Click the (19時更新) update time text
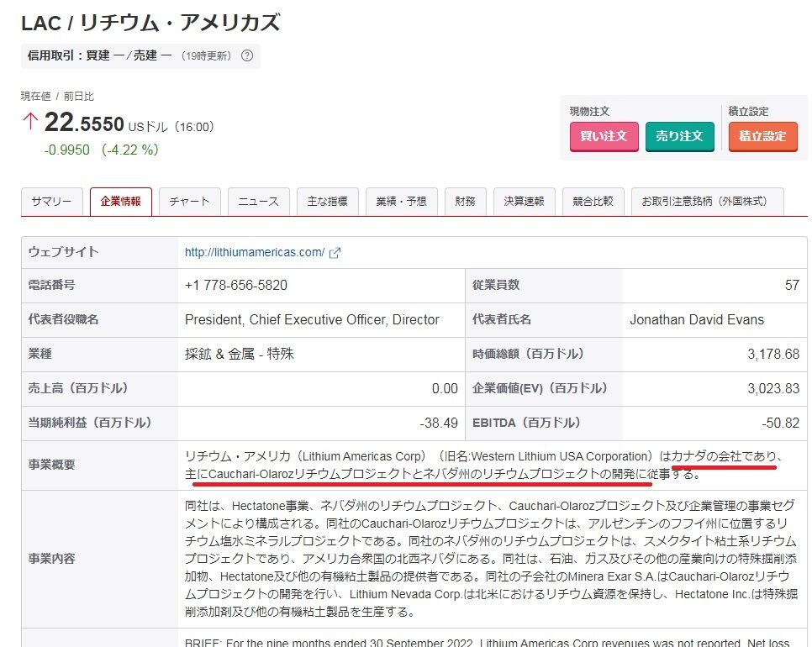 tap(206, 56)
